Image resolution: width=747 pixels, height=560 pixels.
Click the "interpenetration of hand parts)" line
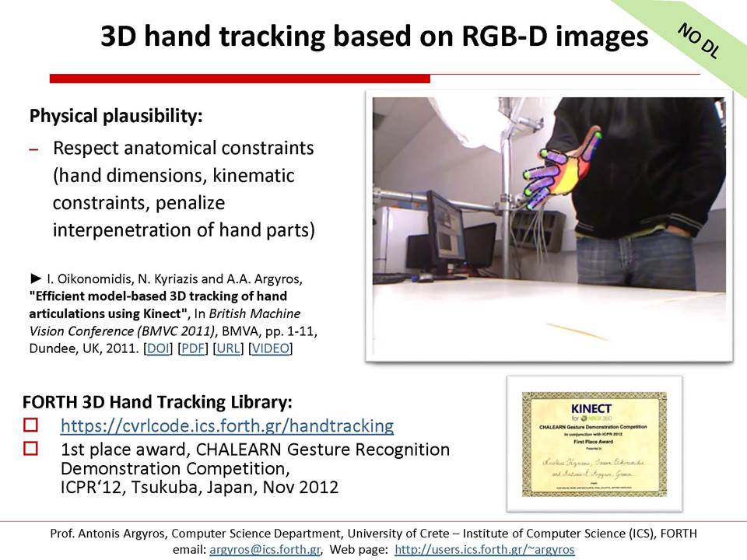pyautogui.click(x=184, y=230)
